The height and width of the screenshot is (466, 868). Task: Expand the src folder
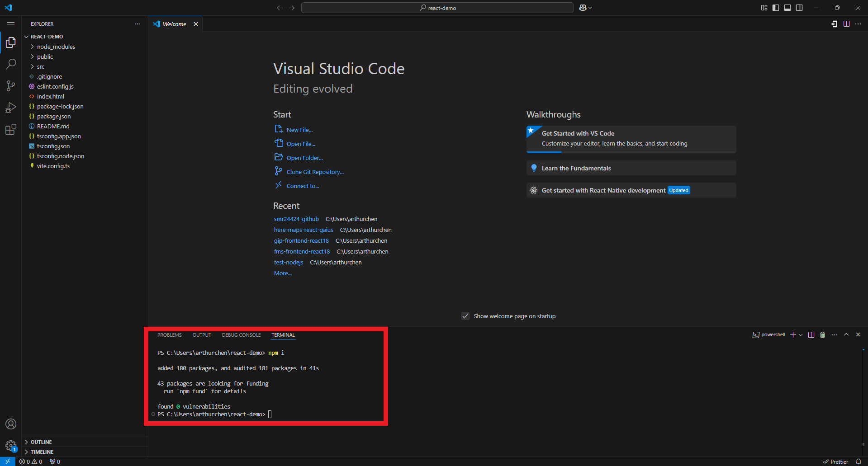pyautogui.click(x=85, y=66)
